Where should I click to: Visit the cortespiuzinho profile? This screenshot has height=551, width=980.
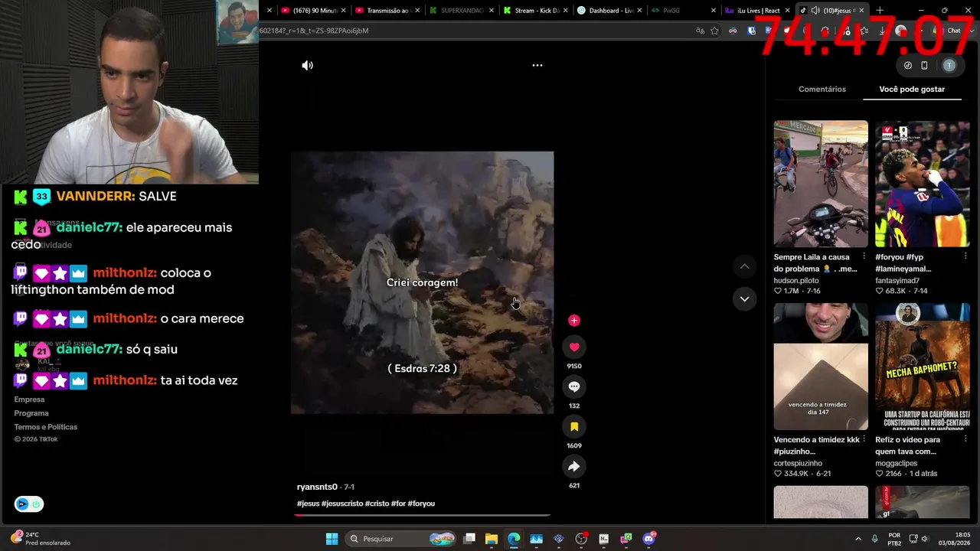click(798, 464)
